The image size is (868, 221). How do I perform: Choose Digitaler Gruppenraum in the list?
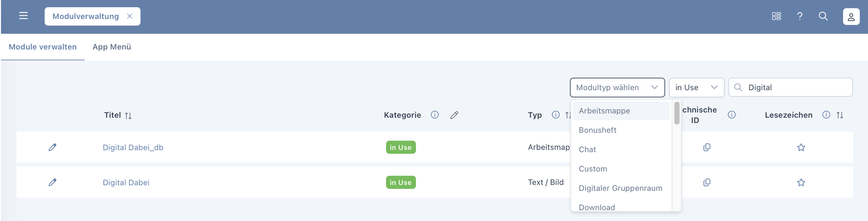620,188
